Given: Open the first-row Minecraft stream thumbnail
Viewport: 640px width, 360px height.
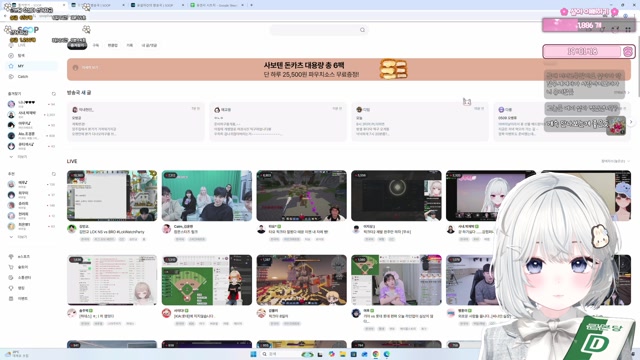Looking at the screenshot, I should 301,196.
